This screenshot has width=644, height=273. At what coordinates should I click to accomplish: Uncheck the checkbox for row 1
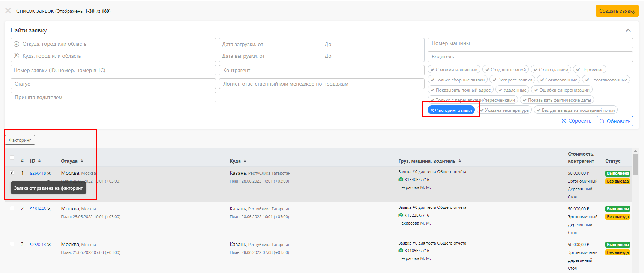pos(12,172)
